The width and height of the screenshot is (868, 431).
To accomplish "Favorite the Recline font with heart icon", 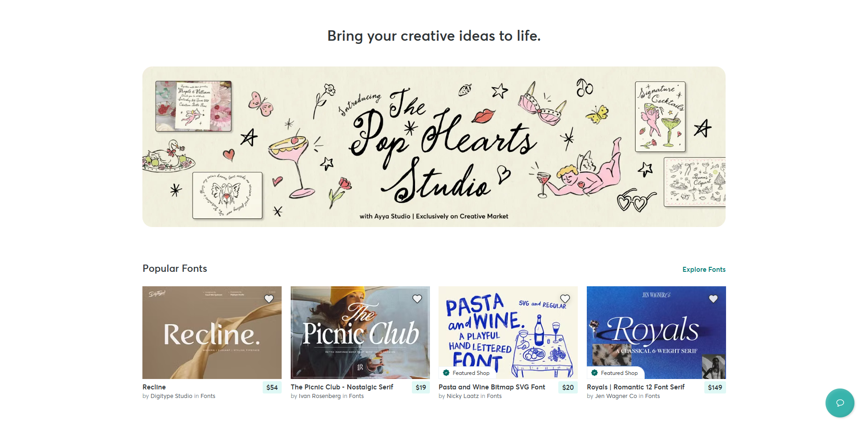I will tap(269, 299).
